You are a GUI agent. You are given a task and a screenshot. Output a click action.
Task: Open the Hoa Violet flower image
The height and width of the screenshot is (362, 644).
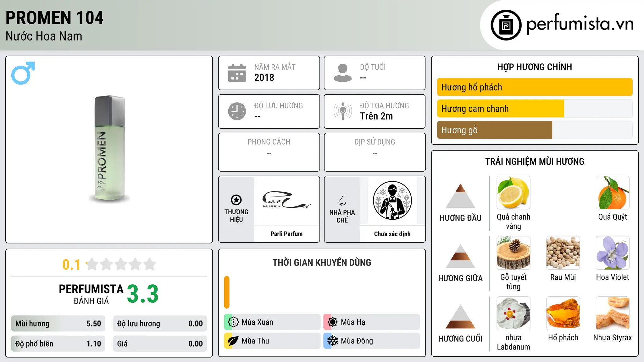[613, 253]
